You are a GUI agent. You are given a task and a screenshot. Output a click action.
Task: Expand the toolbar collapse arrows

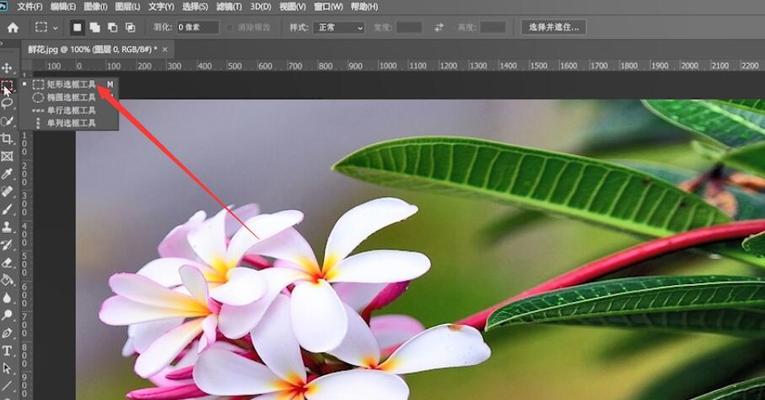[2, 44]
